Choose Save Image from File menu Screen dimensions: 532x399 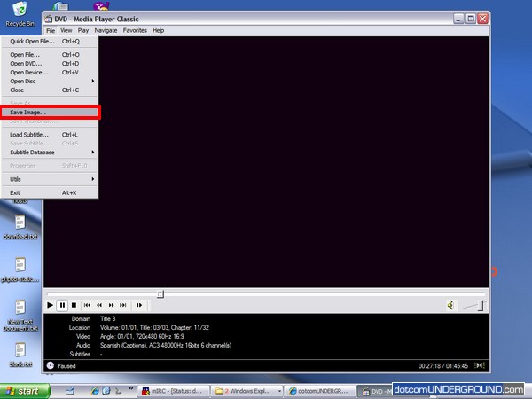point(50,113)
